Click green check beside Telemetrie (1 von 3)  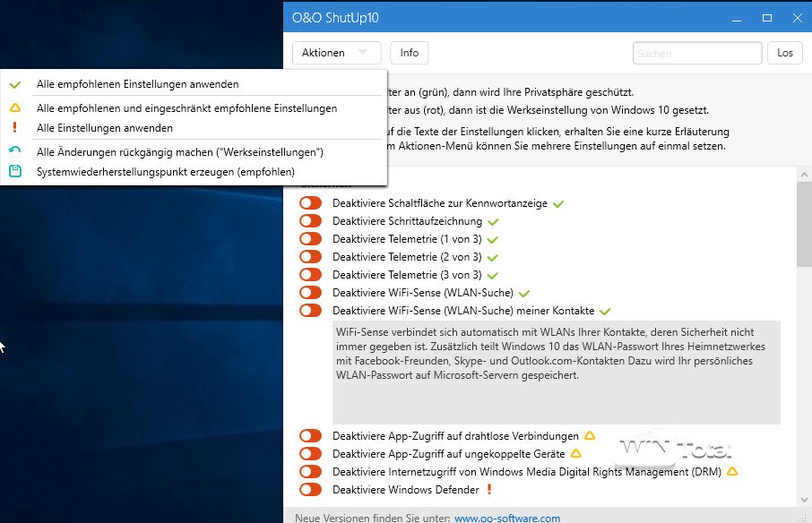[492, 240]
